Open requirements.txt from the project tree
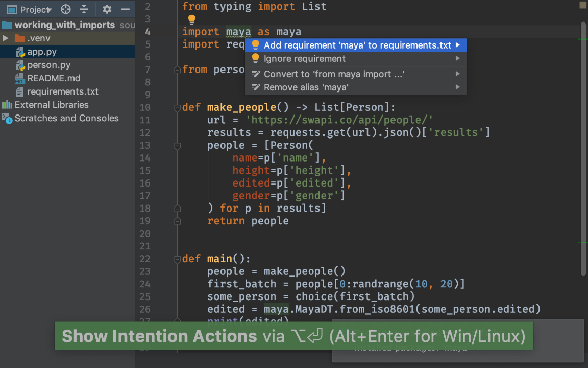Viewport: 588px width, 368px height. pos(62,91)
